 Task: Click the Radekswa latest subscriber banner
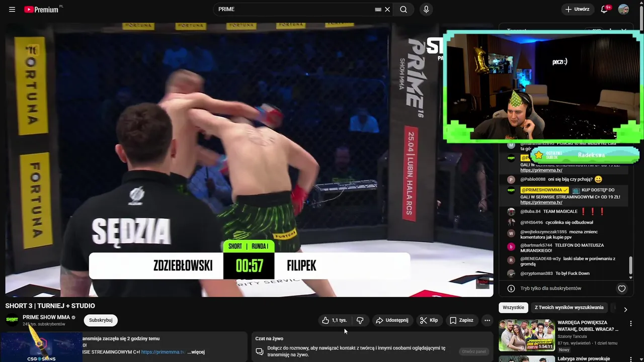[x=585, y=155]
